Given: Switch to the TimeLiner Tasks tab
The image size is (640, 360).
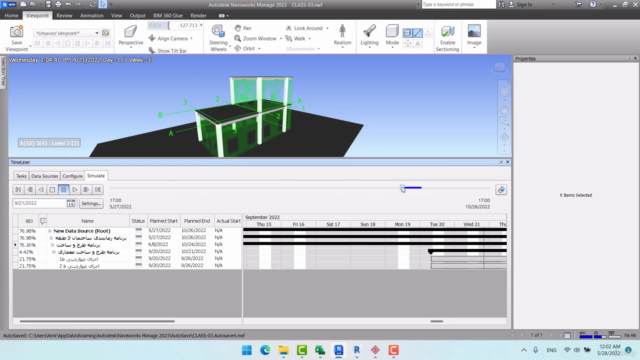Looking at the screenshot, I should (x=21, y=176).
